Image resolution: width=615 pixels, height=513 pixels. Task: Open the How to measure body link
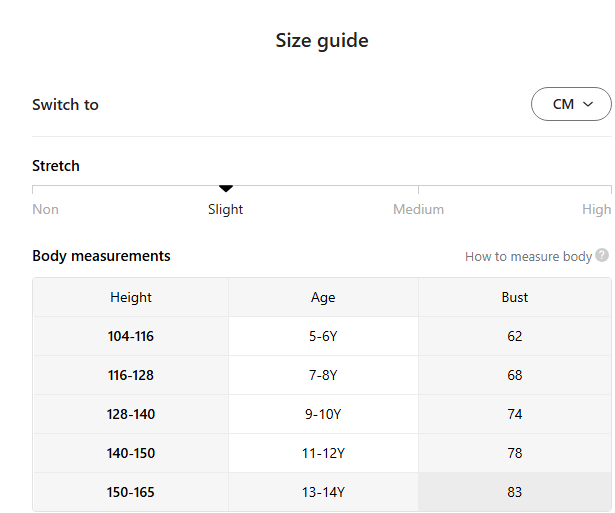point(528,257)
